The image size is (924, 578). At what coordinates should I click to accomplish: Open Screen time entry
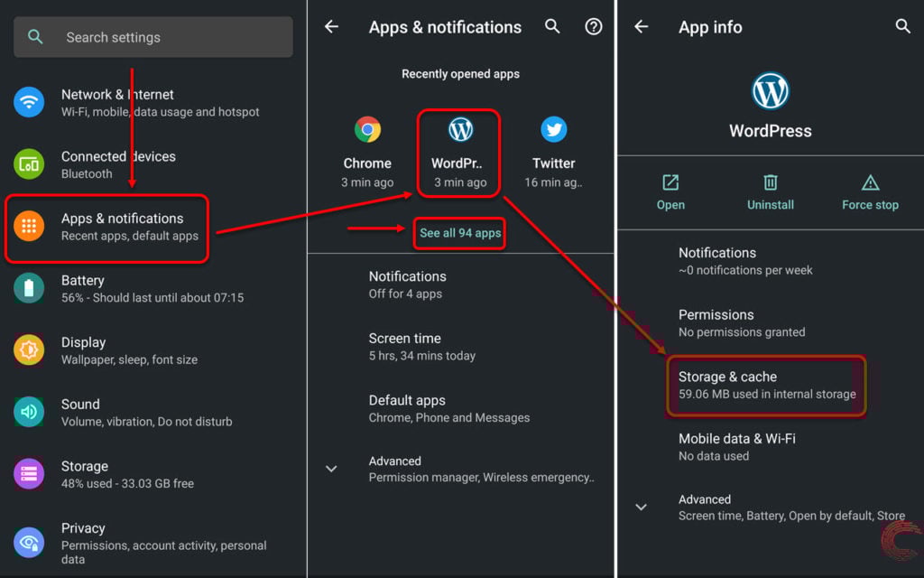point(461,347)
